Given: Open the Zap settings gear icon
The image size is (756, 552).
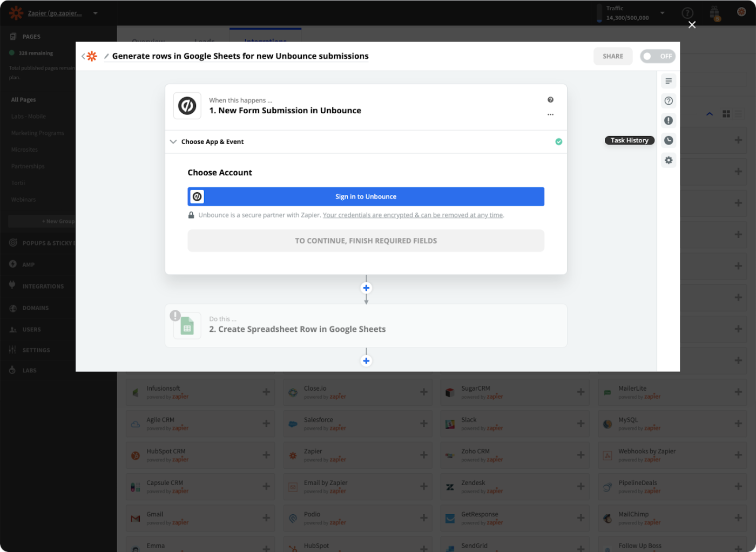Looking at the screenshot, I should pos(669,160).
